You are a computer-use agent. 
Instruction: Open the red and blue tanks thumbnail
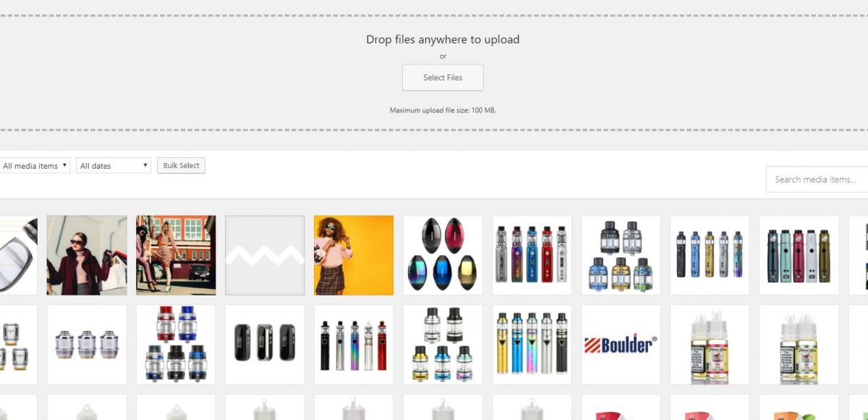(x=176, y=344)
